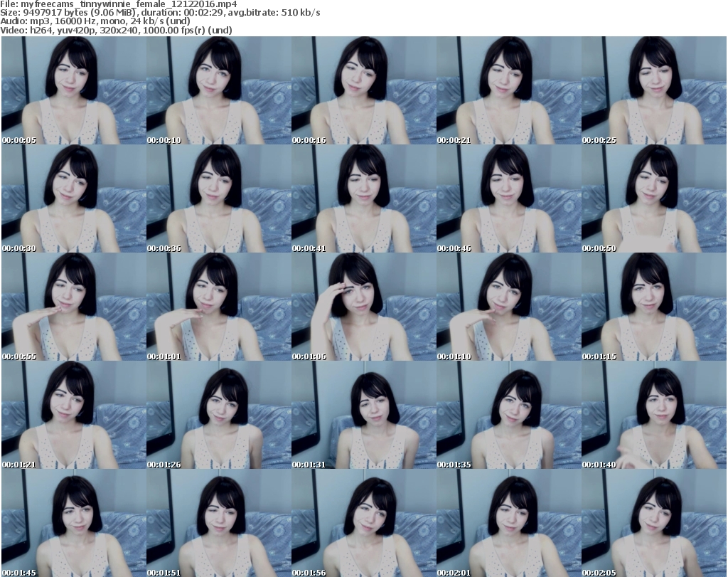Click the Size line with duration 00:02:29
Viewport: 728px width, 577px height.
point(160,13)
